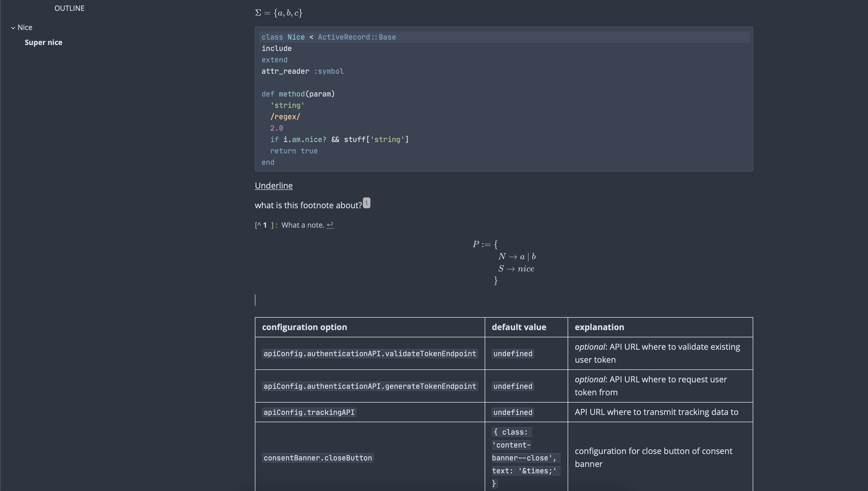Collapse the Nice outline chevron
This screenshot has width=868, height=491.
[13, 28]
